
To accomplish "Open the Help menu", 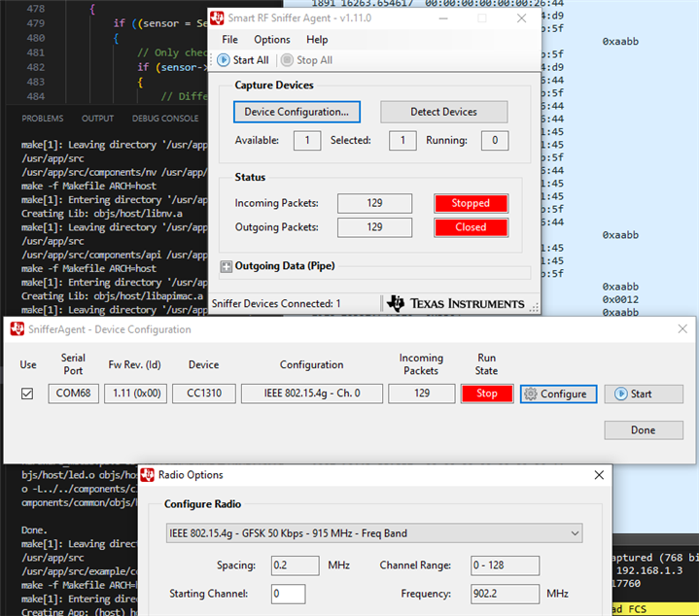I will (x=317, y=40).
